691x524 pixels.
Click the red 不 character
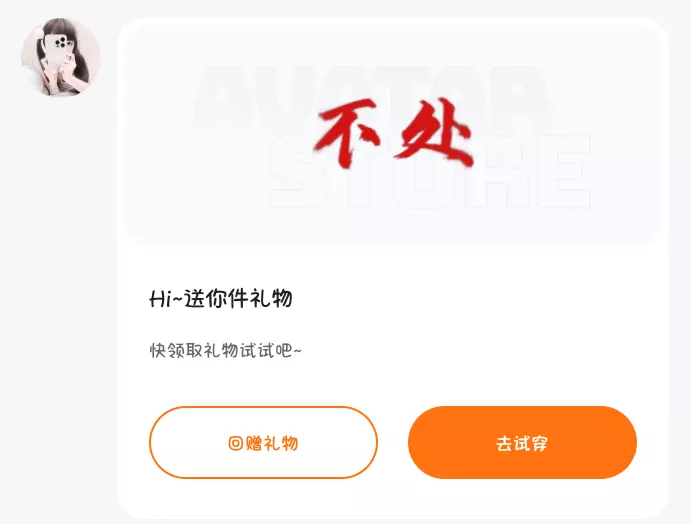pos(346,133)
